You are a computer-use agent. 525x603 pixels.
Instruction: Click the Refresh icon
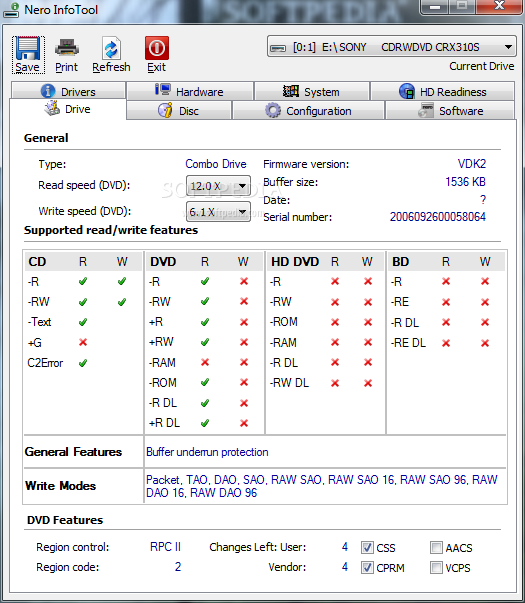[x=111, y=49]
